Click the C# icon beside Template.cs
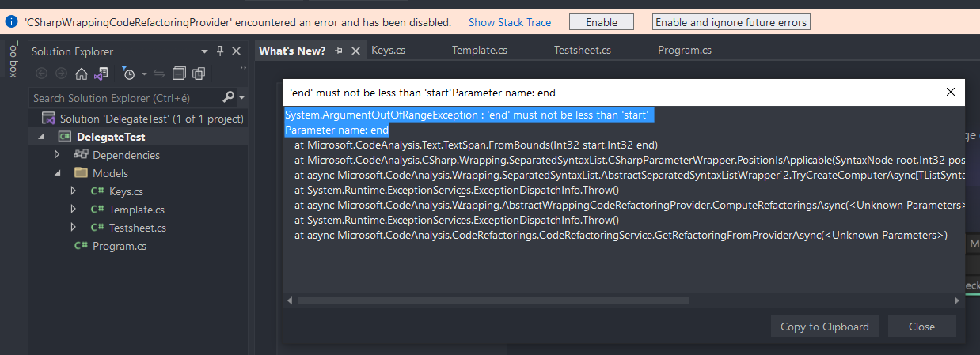Screen dimensions: 980x355 point(97,210)
